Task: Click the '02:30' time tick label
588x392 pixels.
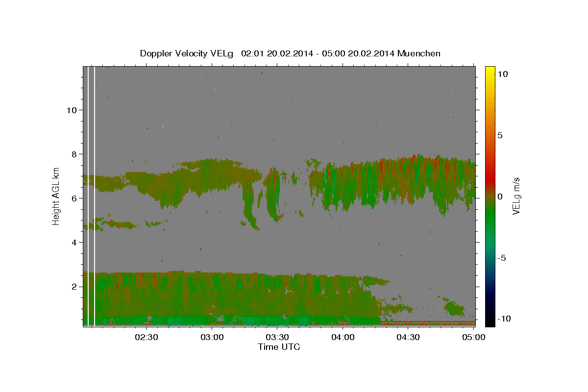Action: coord(147,337)
